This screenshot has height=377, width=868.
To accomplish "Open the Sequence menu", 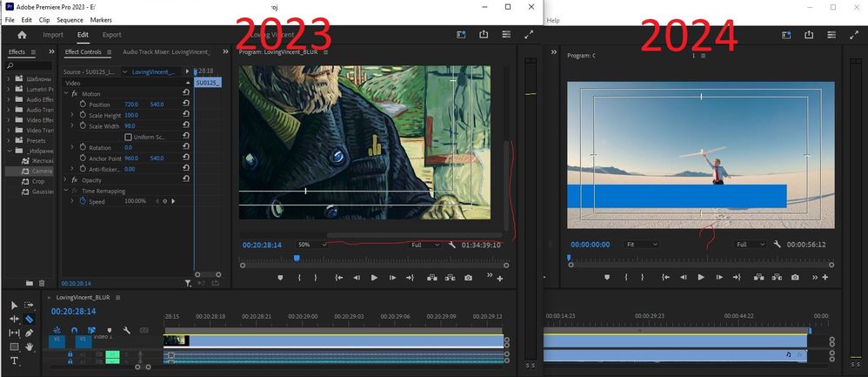I will pos(70,20).
